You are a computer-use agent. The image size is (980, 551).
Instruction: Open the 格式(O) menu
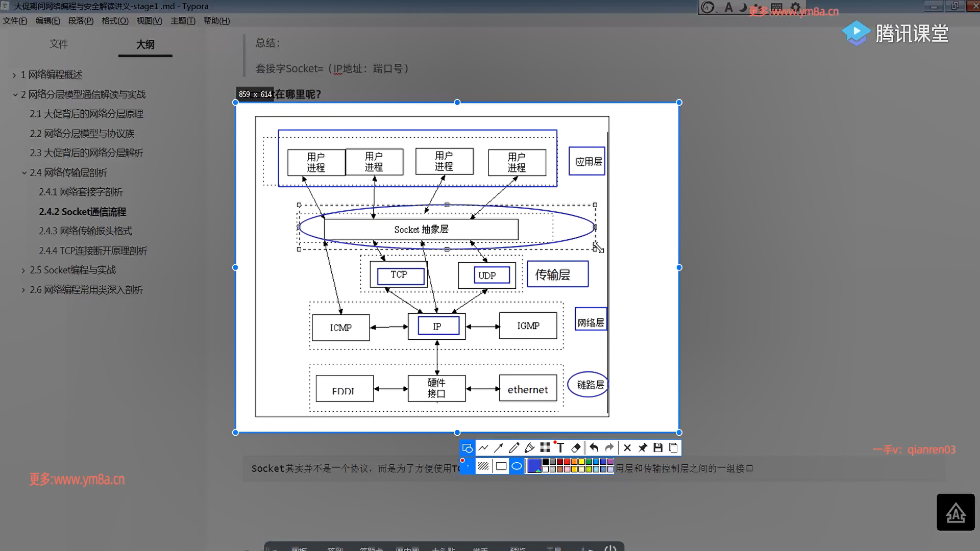click(x=115, y=21)
